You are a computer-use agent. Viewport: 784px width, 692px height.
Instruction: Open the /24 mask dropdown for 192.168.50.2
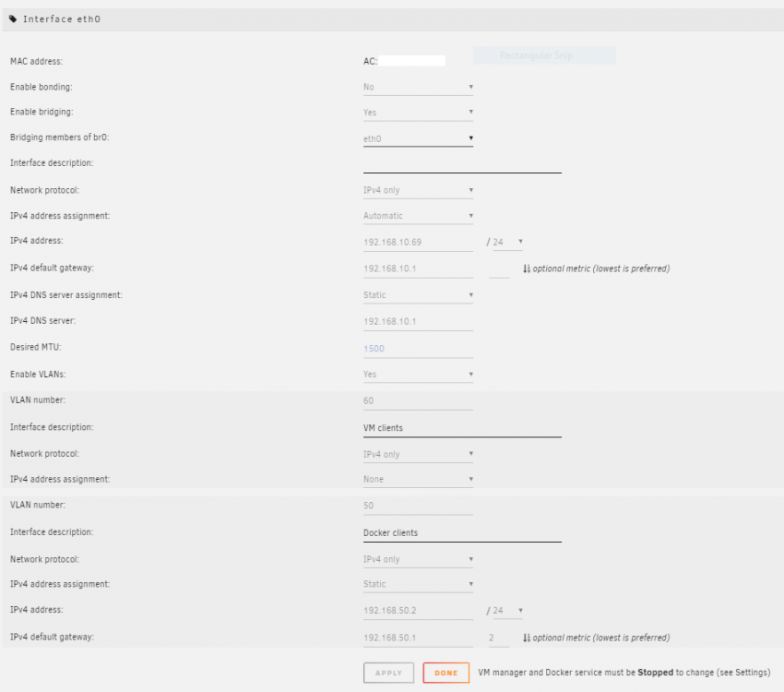[x=507, y=611]
